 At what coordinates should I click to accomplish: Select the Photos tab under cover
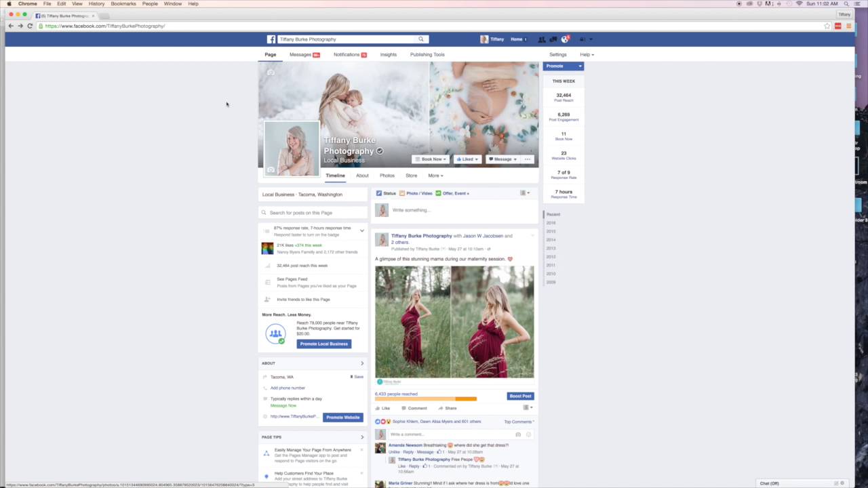387,176
